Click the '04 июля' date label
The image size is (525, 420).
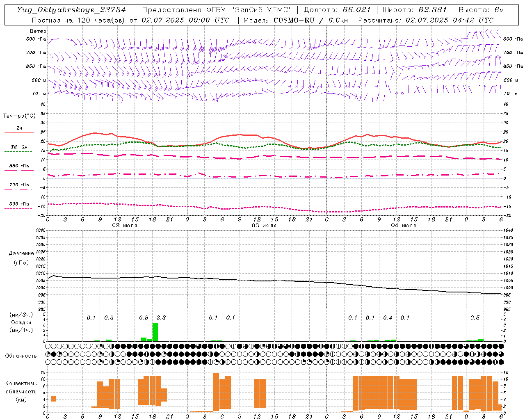pos(404,226)
